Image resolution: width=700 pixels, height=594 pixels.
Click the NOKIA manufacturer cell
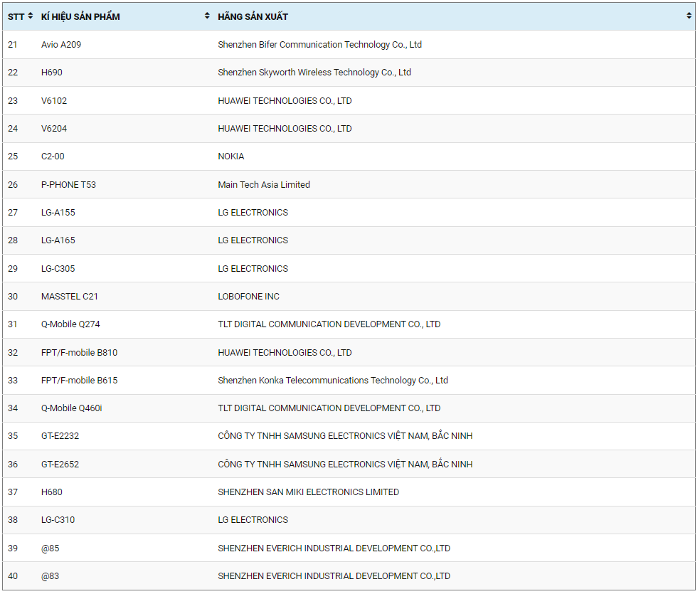click(230, 157)
